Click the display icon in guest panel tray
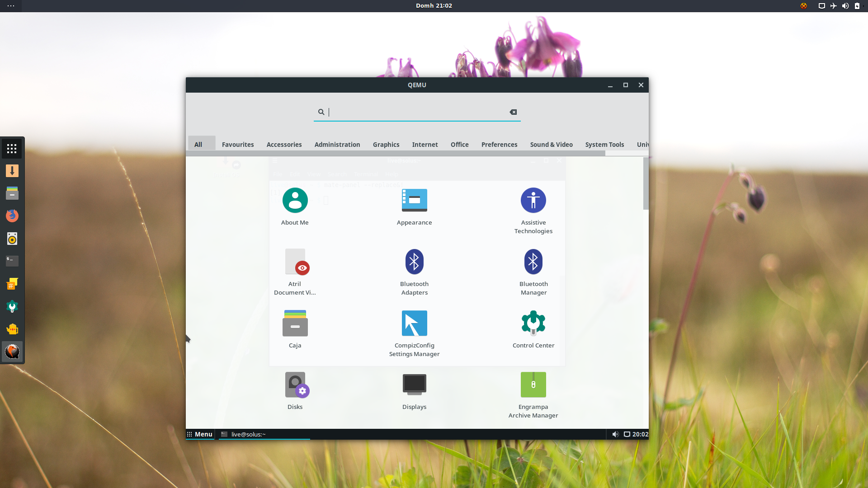868x488 pixels. click(627, 434)
